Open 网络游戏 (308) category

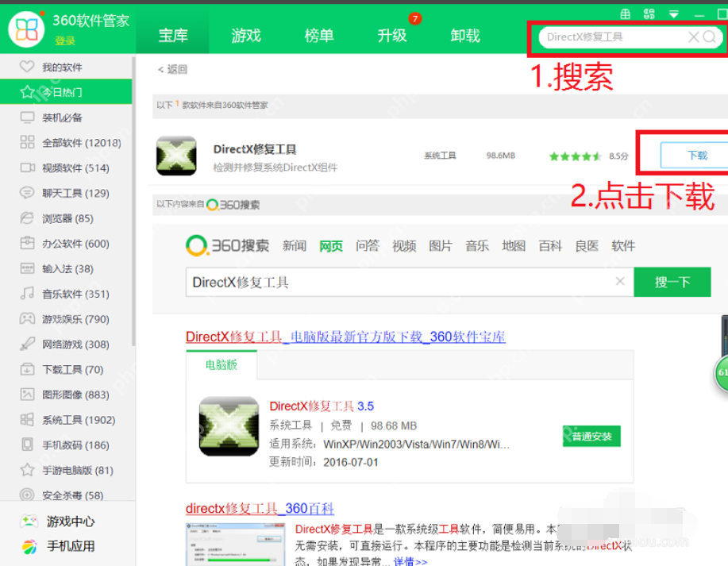[x=66, y=344]
